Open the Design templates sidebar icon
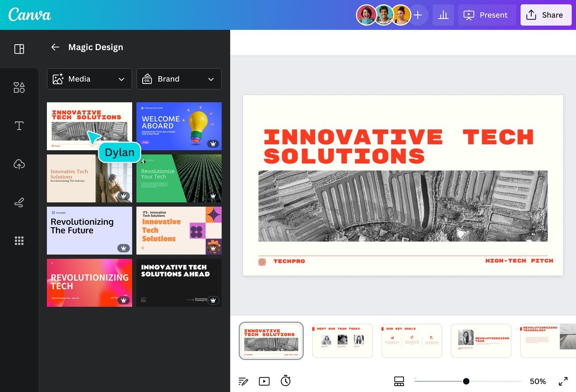Viewport: 576px width, 392px height. [x=19, y=49]
